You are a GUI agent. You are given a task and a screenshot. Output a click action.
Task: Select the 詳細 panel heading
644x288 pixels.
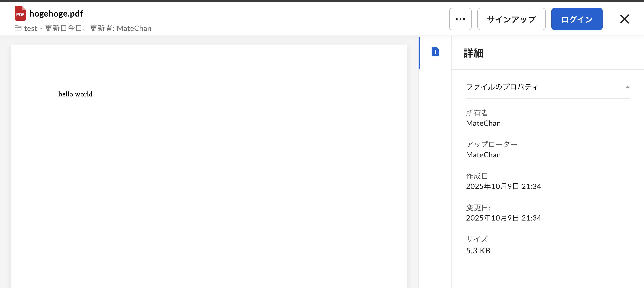473,53
